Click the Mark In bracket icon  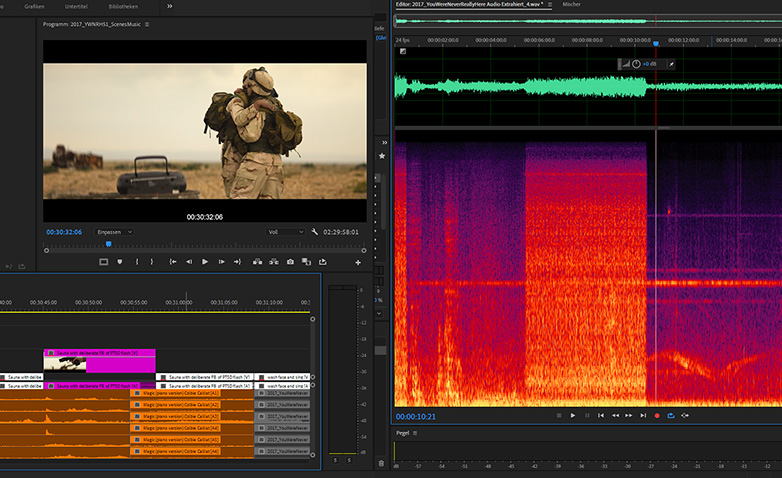(137, 262)
